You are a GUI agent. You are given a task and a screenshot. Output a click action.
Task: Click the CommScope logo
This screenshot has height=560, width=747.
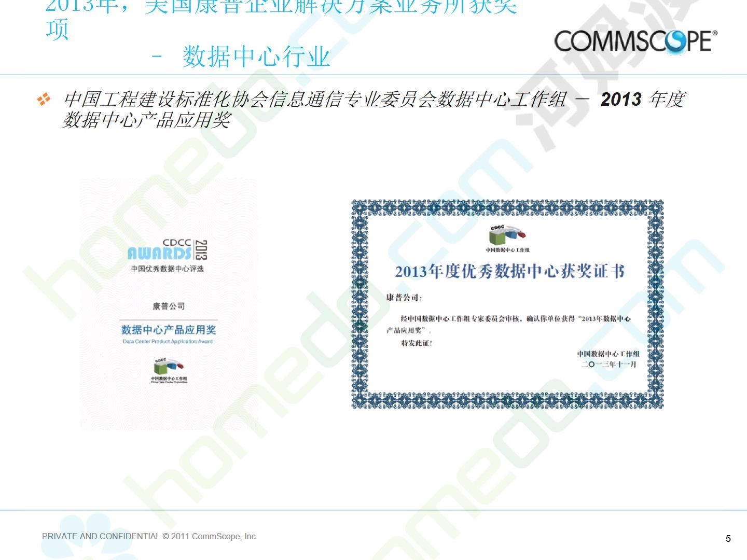pos(636,41)
